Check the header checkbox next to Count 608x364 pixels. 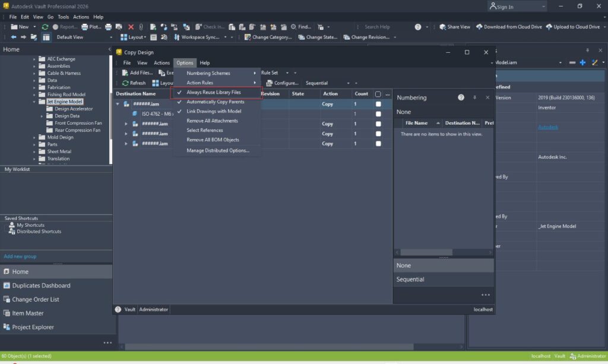pyautogui.click(x=378, y=94)
